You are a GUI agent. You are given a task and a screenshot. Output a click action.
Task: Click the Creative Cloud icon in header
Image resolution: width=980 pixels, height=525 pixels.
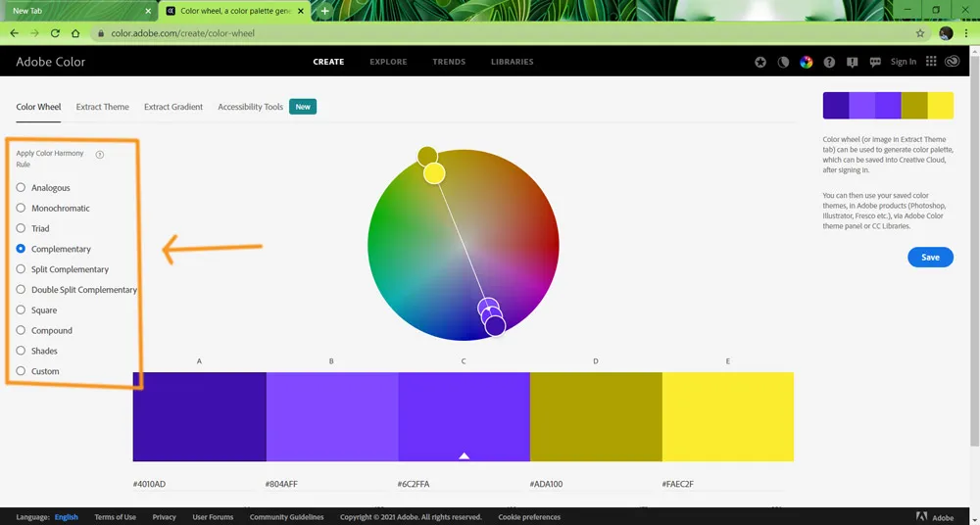click(955, 62)
